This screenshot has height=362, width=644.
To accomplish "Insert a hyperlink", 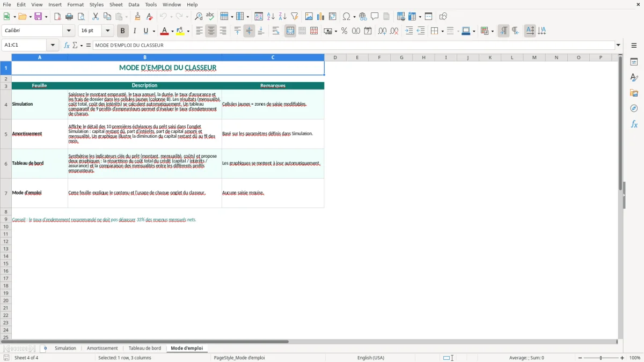I will coord(363,17).
